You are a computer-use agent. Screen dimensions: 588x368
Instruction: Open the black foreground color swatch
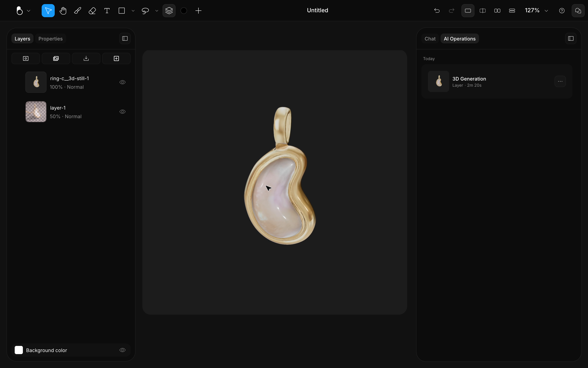(x=184, y=11)
